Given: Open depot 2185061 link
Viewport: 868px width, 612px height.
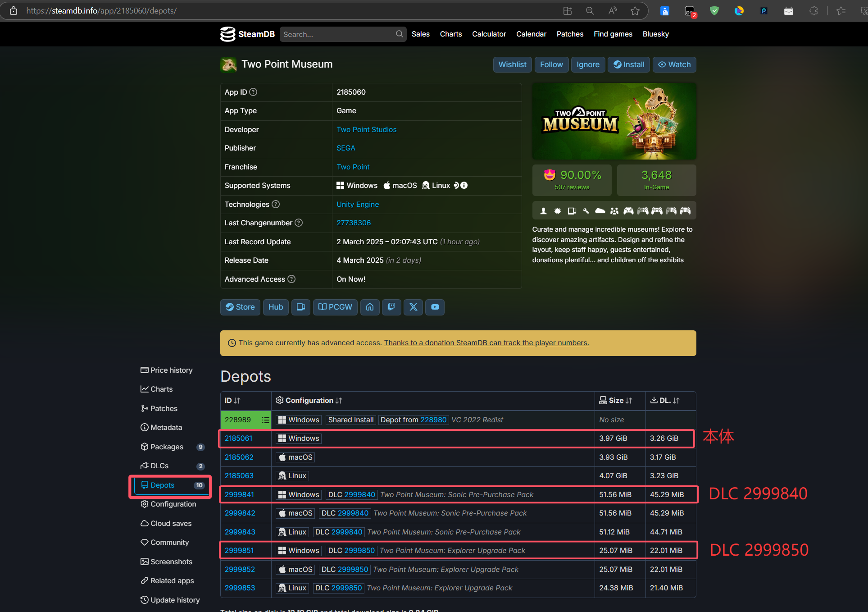Looking at the screenshot, I should tap(238, 438).
